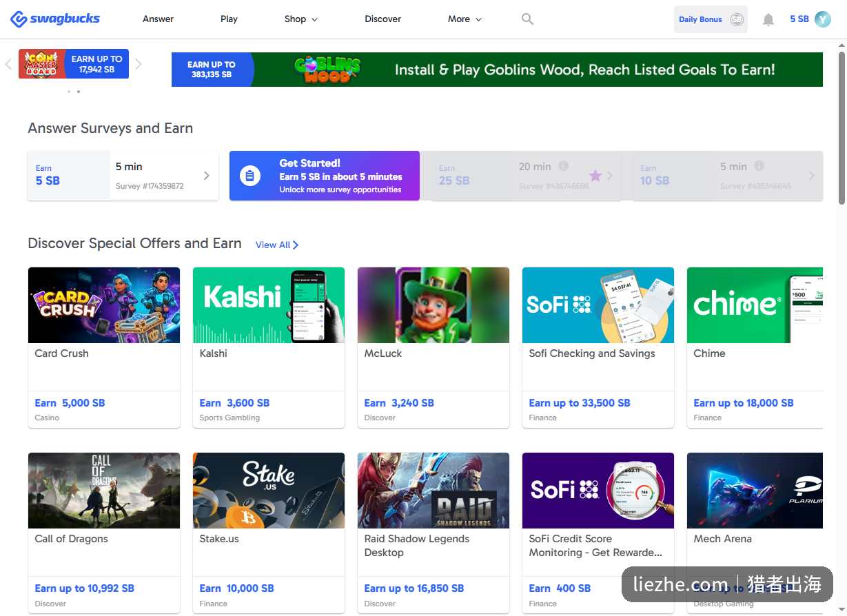Open the Chime offer image
Image resolution: width=847 pixels, height=616 pixels.
pyautogui.click(x=755, y=305)
